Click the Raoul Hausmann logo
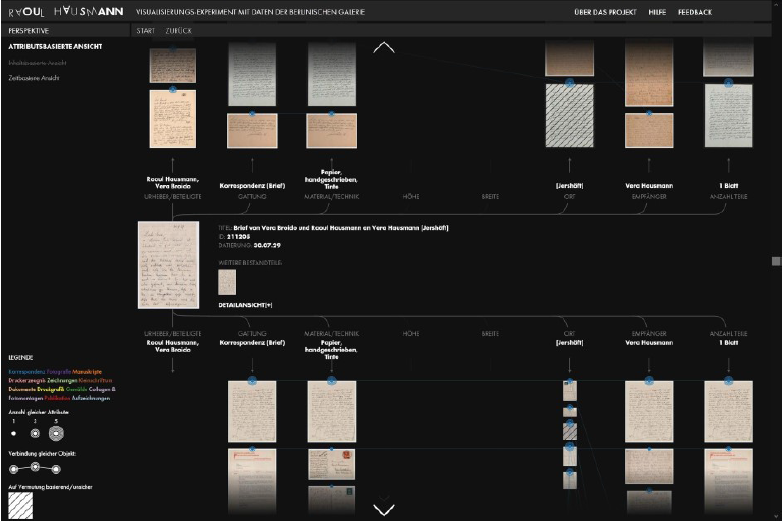 (x=66, y=12)
